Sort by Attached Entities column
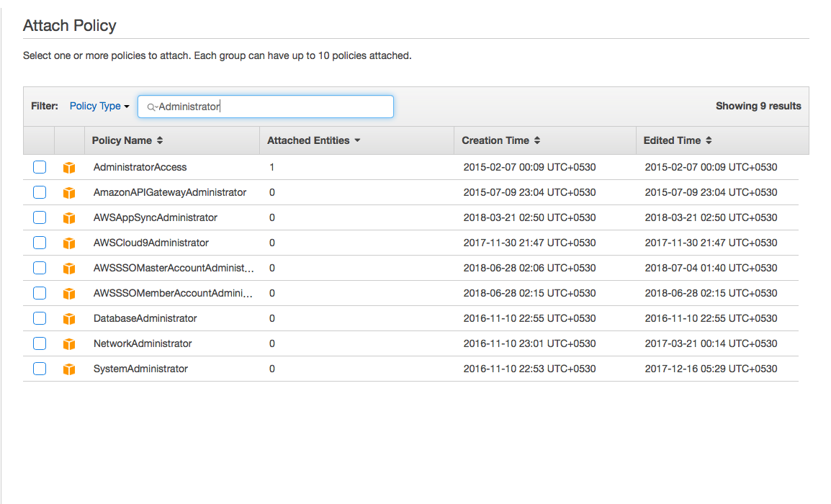The image size is (831, 504). (314, 140)
